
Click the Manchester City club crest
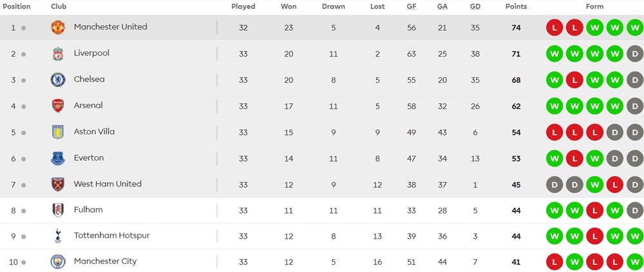pyautogui.click(x=58, y=262)
